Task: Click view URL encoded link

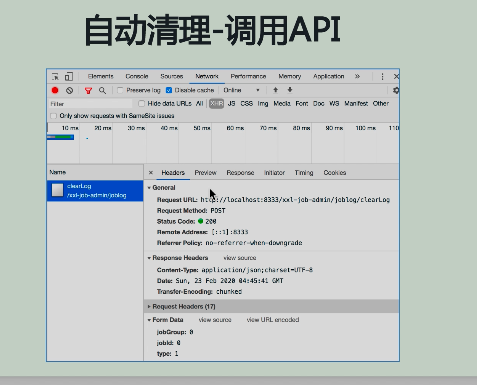Action: click(x=273, y=320)
